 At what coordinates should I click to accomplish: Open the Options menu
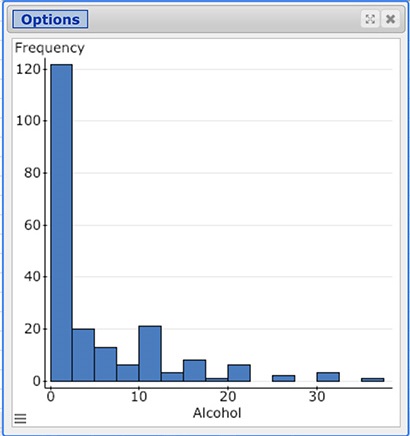[50, 19]
